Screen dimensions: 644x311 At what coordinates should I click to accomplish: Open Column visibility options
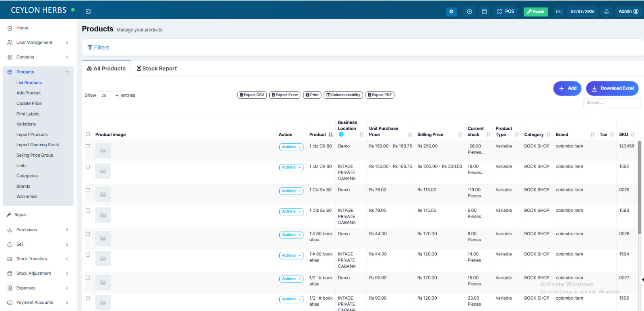pyautogui.click(x=343, y=95)
